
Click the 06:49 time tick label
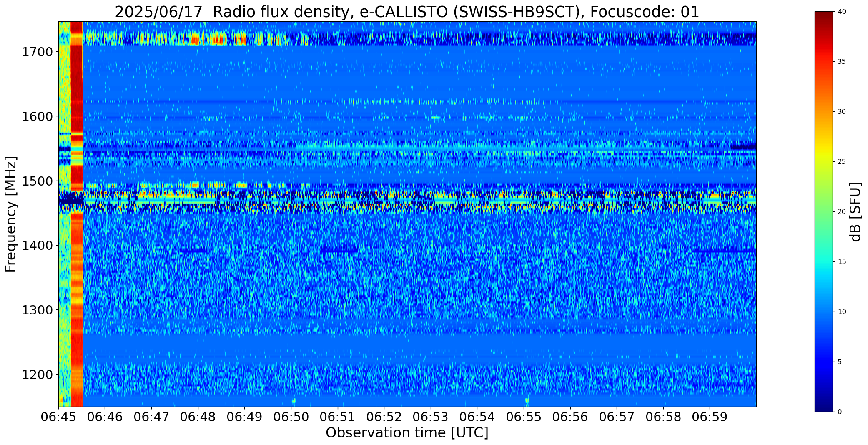(x=244, y=417)
